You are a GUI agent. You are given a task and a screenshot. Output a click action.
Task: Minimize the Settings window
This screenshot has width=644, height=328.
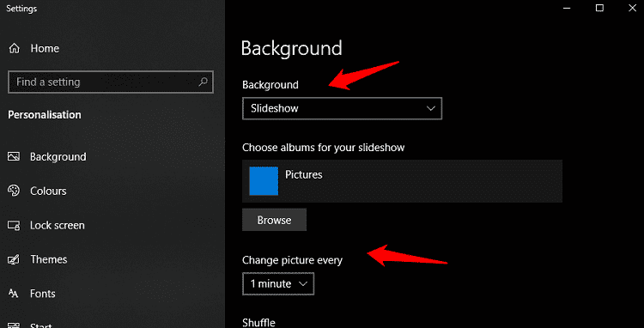pos(568,9)
